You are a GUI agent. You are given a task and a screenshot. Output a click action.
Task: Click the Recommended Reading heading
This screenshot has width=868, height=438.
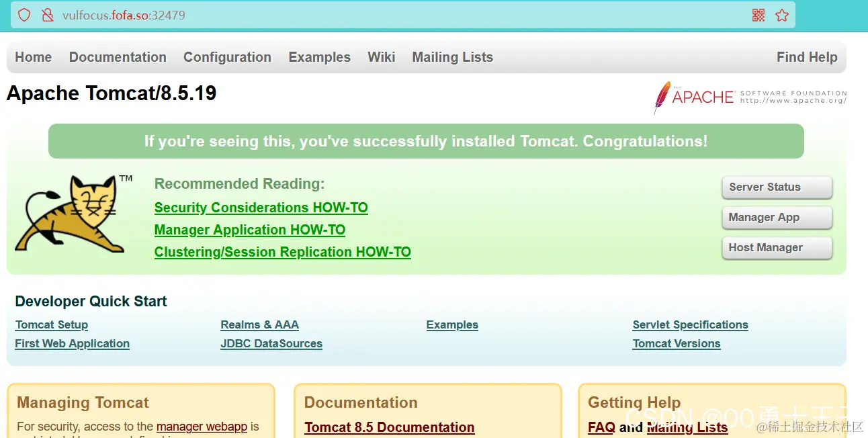pos(239,184)
